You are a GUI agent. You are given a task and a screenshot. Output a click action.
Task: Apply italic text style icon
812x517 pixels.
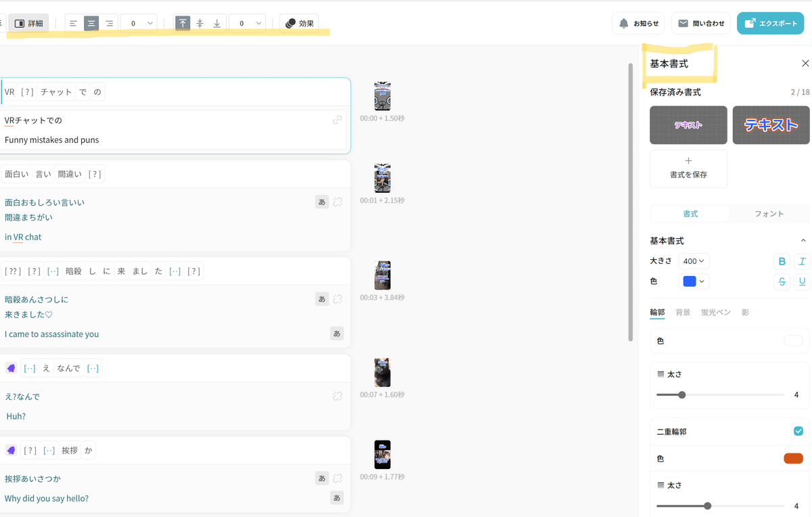tap(802, 262)
